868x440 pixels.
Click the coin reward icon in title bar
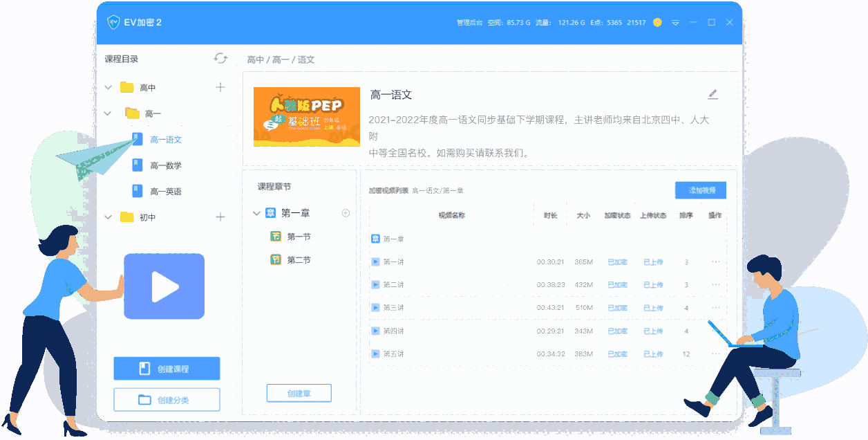tap(656, 21)
